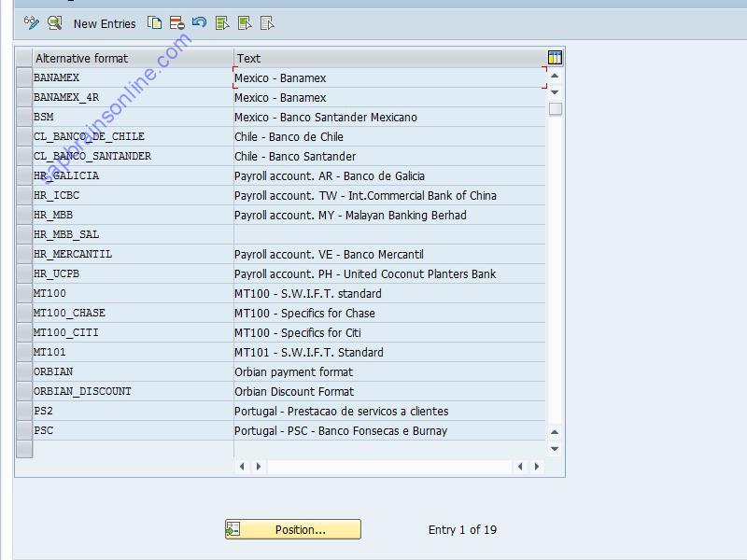Click the HR_MBB format cell
The height and width of the screenshot is (560, 747).
(133, 215)
